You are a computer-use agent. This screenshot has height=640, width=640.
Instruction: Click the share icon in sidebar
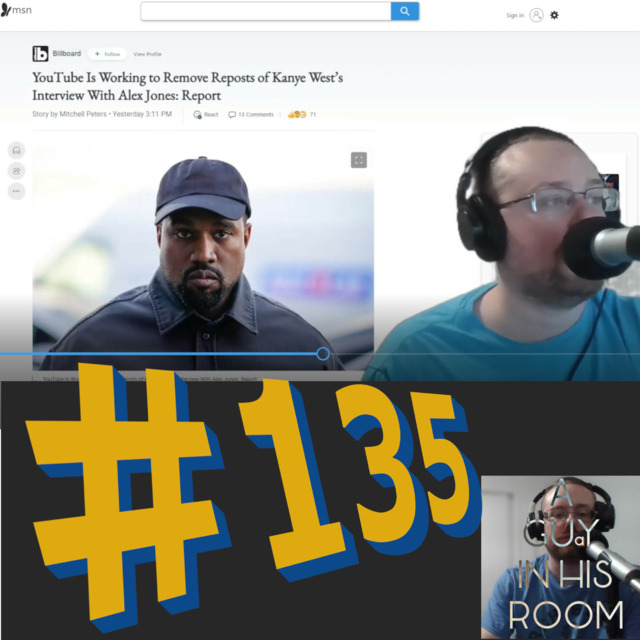(x=16, y=171)
